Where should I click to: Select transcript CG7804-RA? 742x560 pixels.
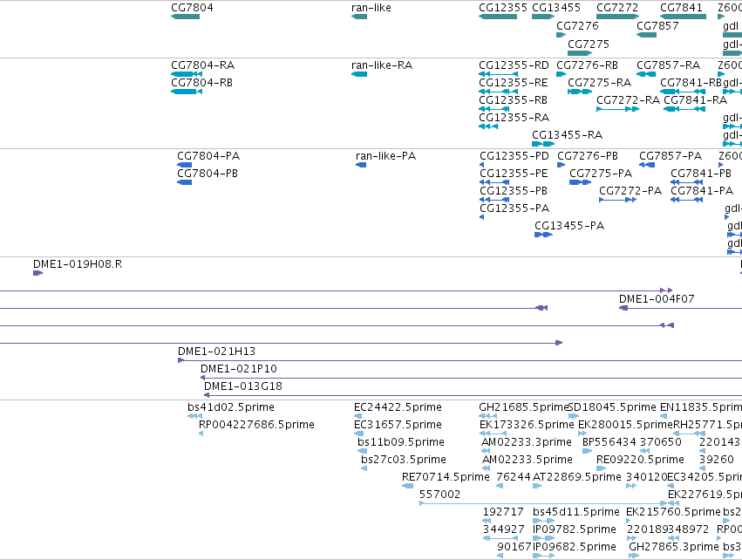coord(187,74)
